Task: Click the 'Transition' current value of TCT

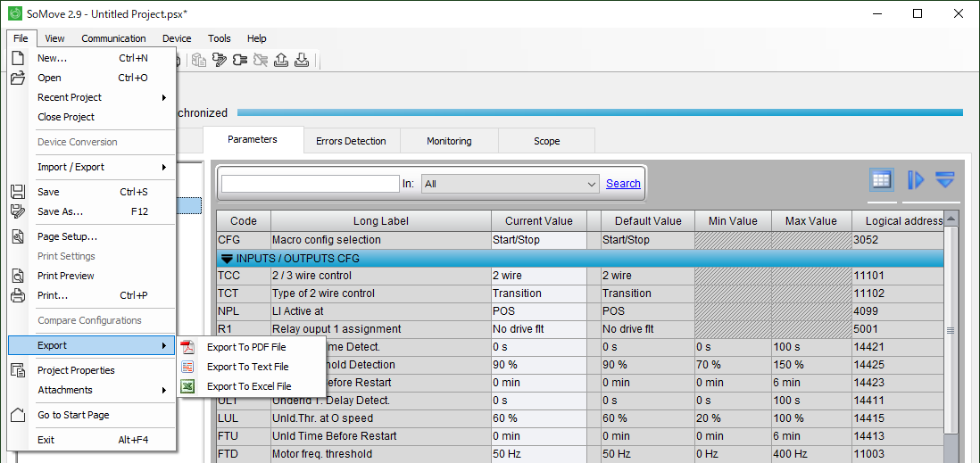Action: pos(539,293)
